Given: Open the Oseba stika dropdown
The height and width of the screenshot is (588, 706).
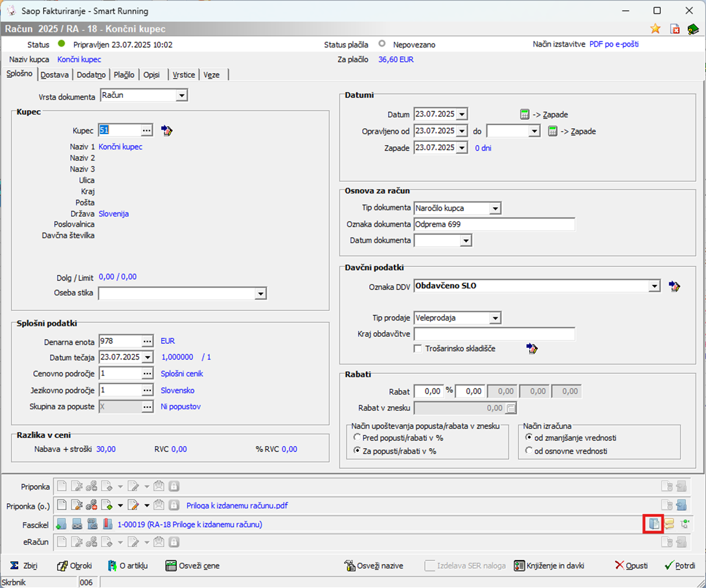Looking at the screenshot, I should pyautogui.click(x=260, y=293).
